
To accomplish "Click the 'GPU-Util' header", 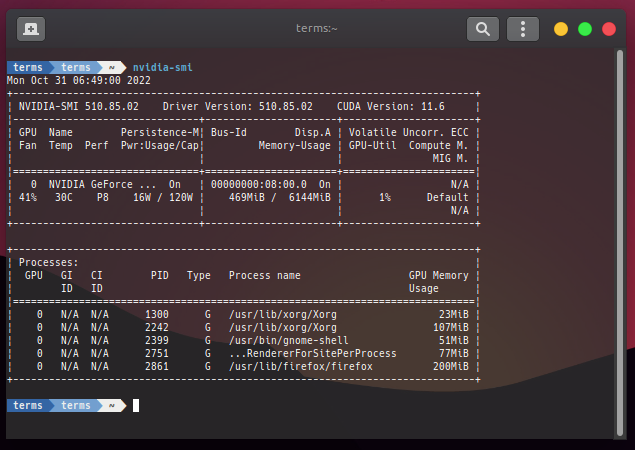I will (373, 145).
